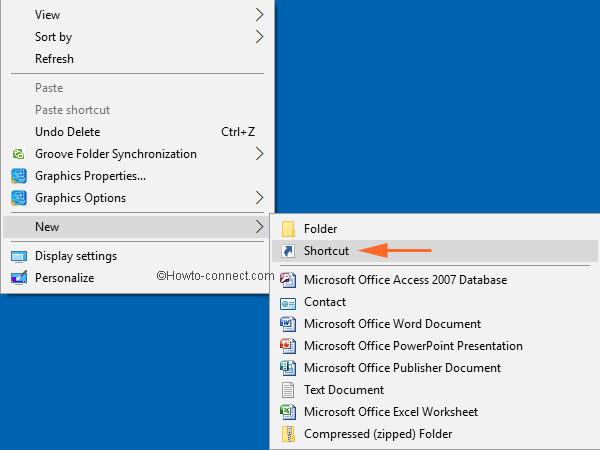
Task: Click the Excel Worksheet icon
Action: click(288, 412)
